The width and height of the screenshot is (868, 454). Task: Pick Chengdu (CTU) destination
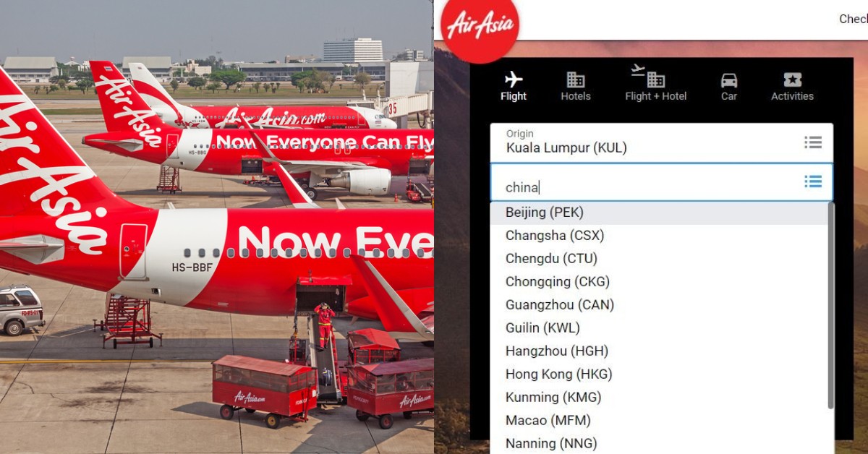[658, 259]
